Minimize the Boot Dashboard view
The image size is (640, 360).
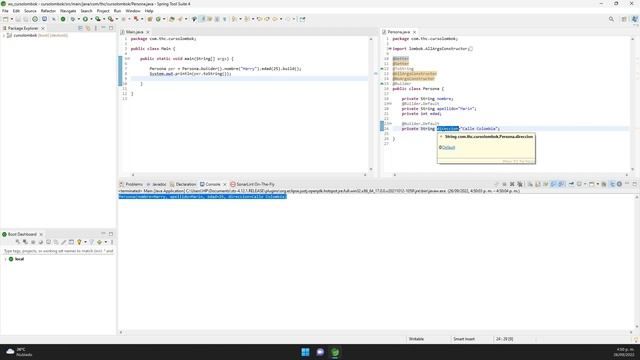coord(103,234)
